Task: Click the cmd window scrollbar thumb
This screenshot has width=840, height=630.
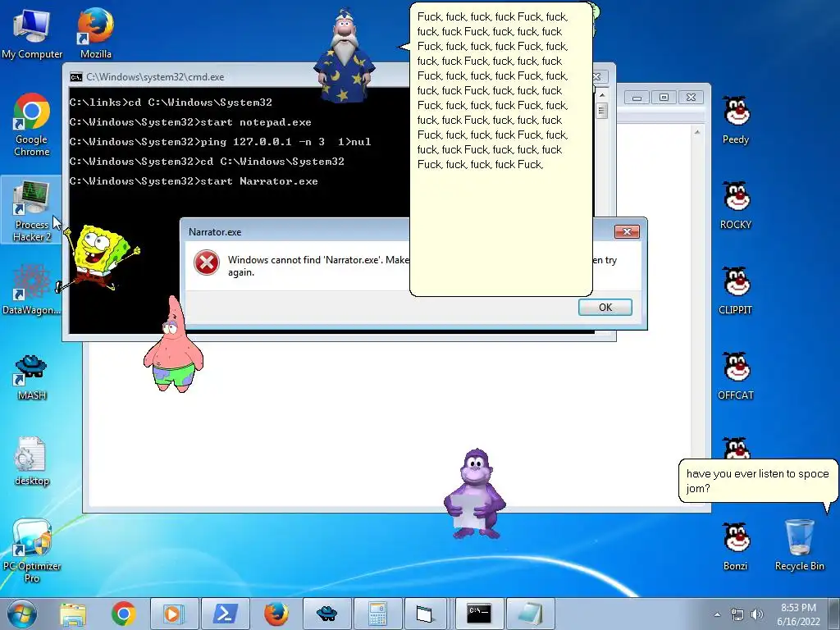Action: tap(601, 111)
